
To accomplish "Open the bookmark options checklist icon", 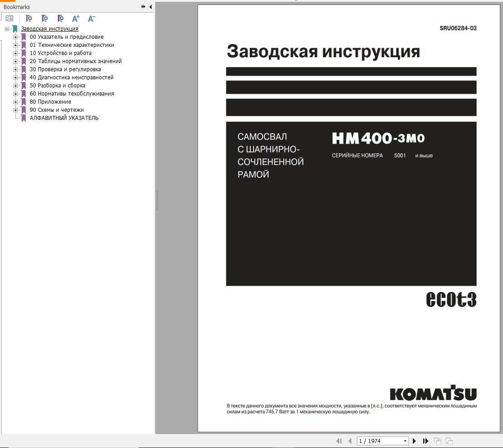I will coord(9,18).
